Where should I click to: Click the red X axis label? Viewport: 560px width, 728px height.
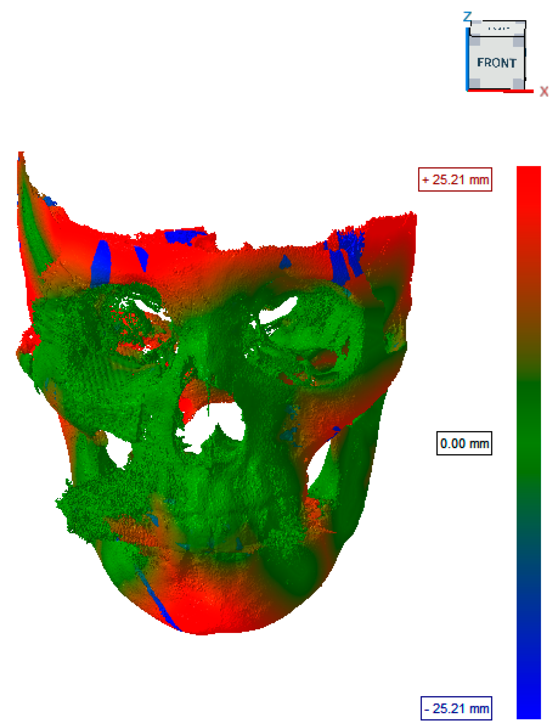point(544,91)
